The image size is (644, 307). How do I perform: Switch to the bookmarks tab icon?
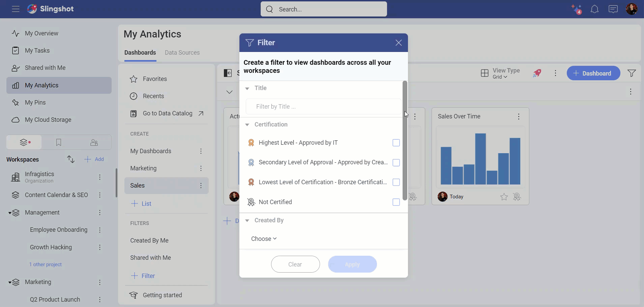pyautogui.click(x=59, y=143)
